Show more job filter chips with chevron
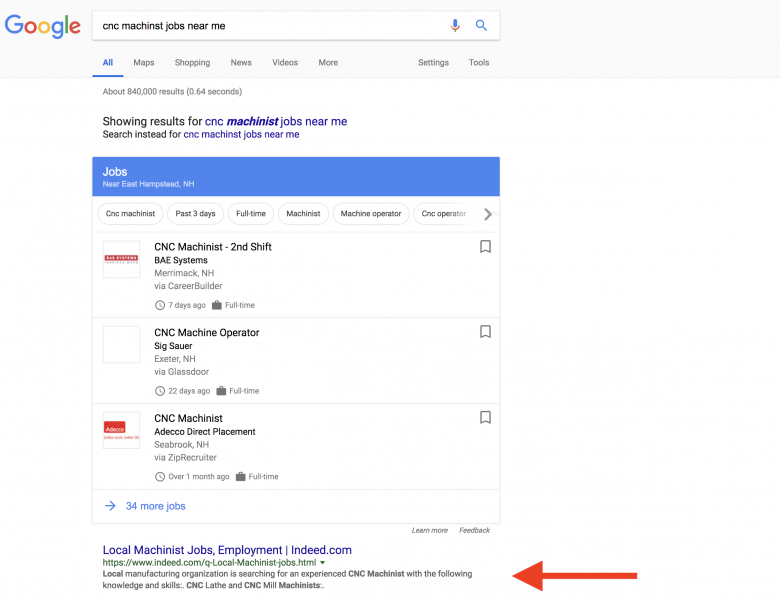This screenshot has height=604, width=780. [x=488, y=214]
